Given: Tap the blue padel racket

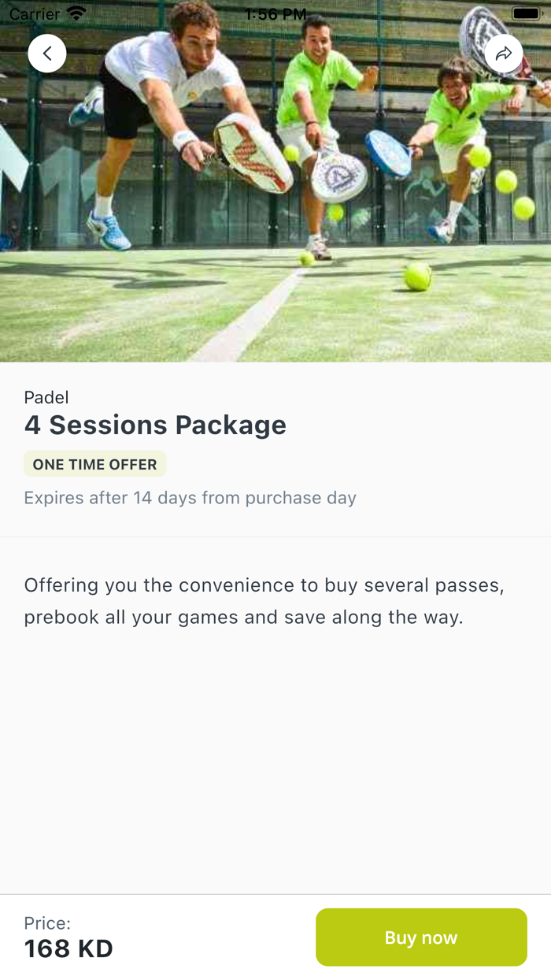Looking at the screenshot, I should pos(388,153).
